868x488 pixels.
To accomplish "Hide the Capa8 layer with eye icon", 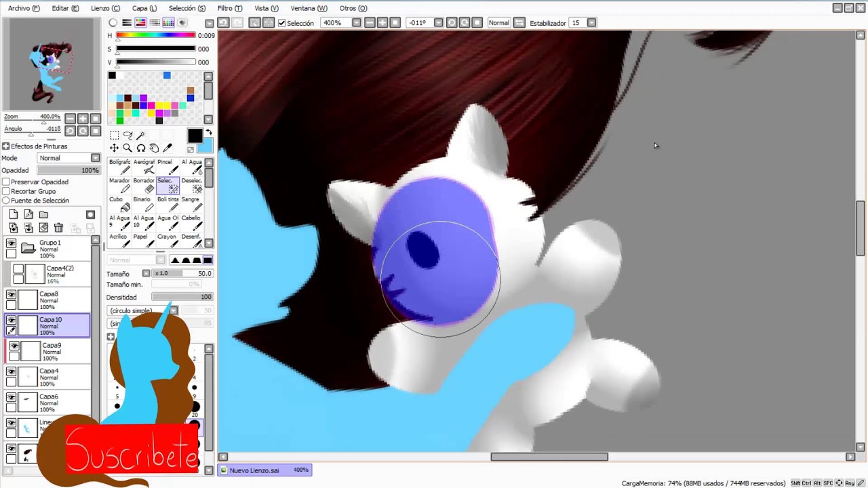I will pyautogui.click(x=11, y=295).
